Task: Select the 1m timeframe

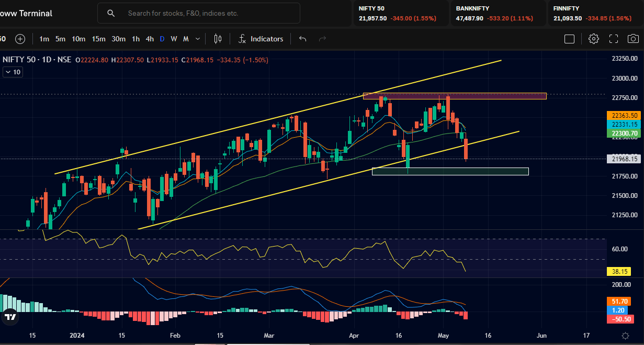Action: coord(44,39)
